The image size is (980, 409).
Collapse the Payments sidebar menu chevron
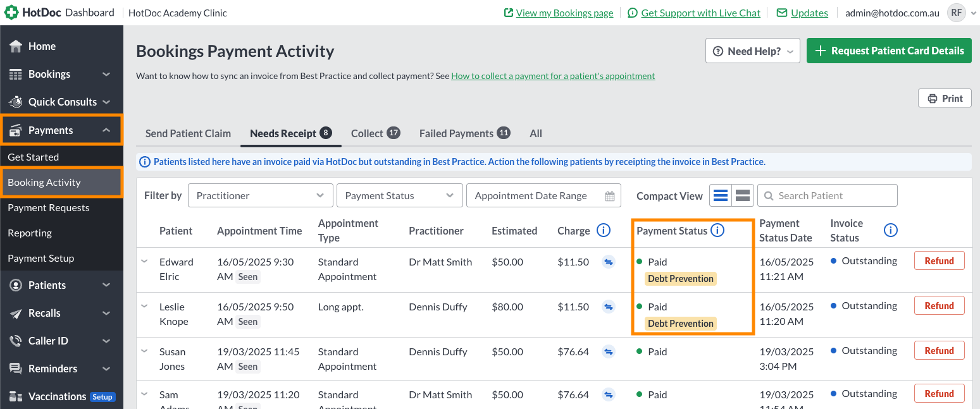106,130
